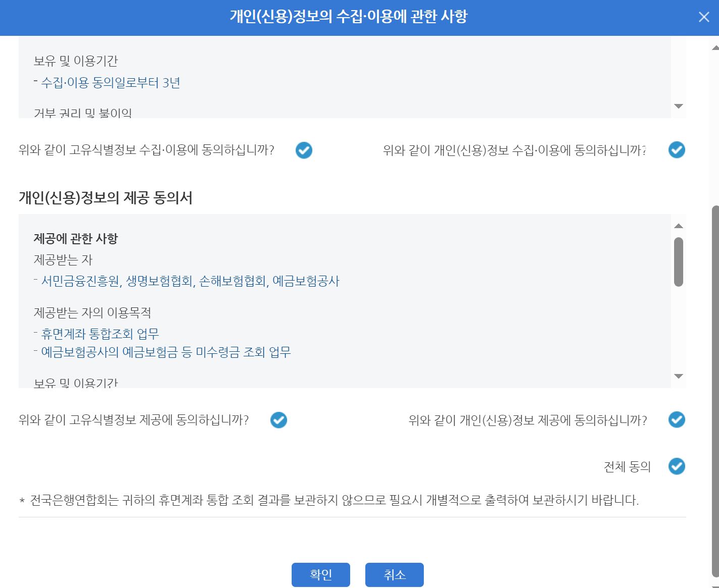Click the checkmark beside 개인(신용)정보 제공 question
This screenshot has width=719, height=588.
click(x=676, y=419)
